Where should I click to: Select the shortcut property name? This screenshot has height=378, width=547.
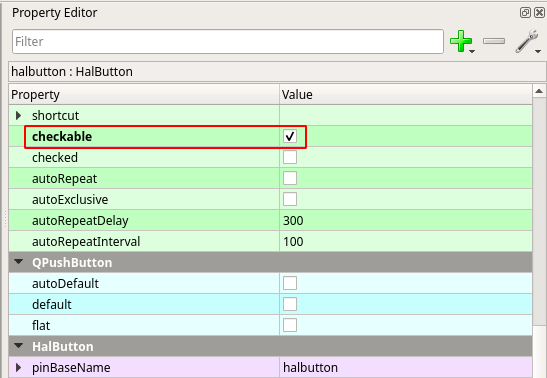coord(55,115)
